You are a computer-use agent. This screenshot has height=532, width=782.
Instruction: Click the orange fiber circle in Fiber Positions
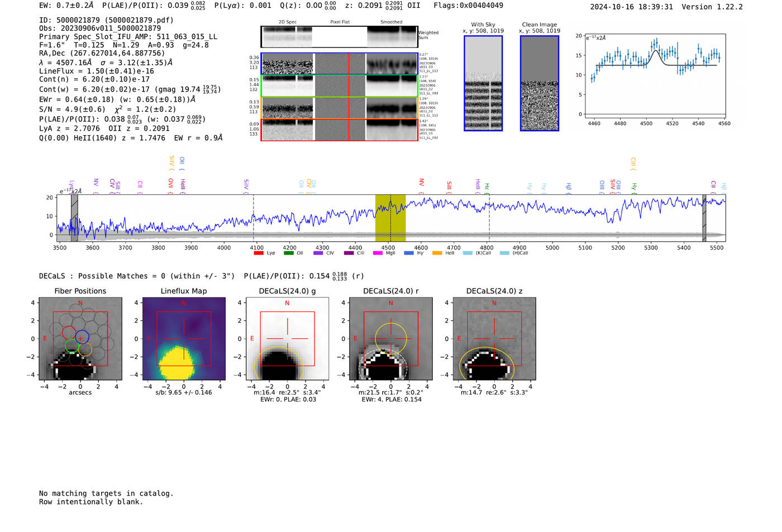(85, 349)
